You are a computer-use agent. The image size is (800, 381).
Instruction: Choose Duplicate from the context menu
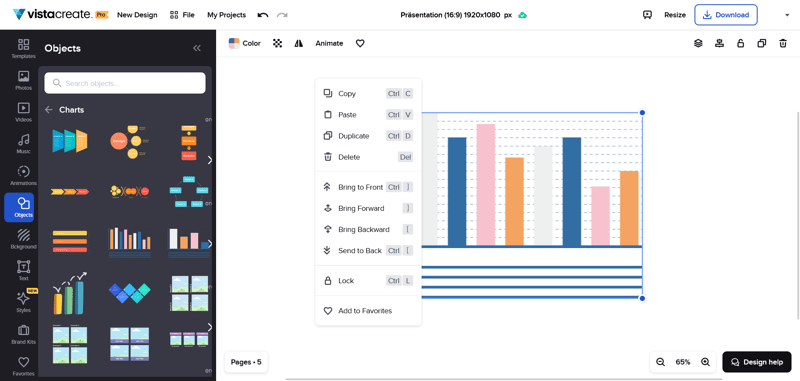[x=368, y=136]
